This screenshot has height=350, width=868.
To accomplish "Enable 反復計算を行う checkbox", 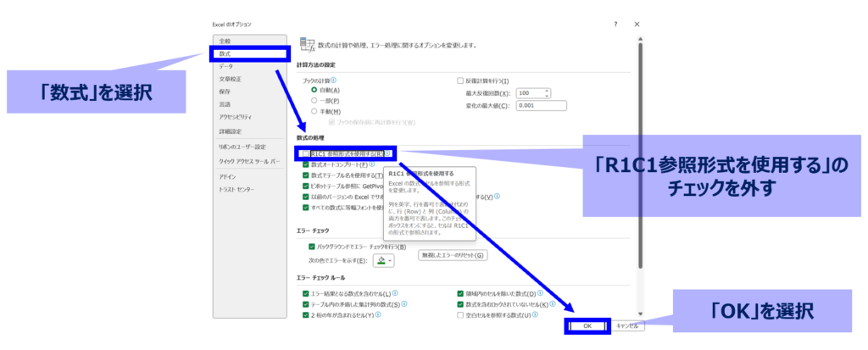I will click(x=460, y=81).
